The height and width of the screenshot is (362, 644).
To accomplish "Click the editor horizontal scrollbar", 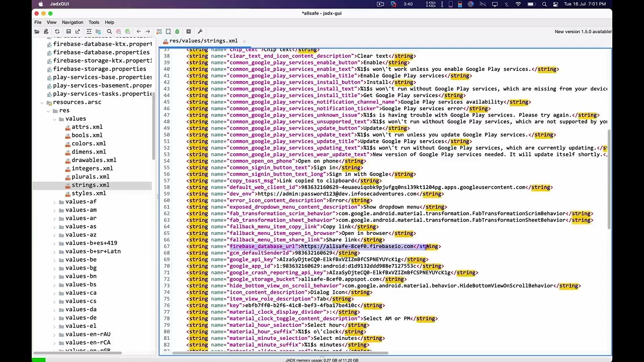I will [x=280, y=352].
